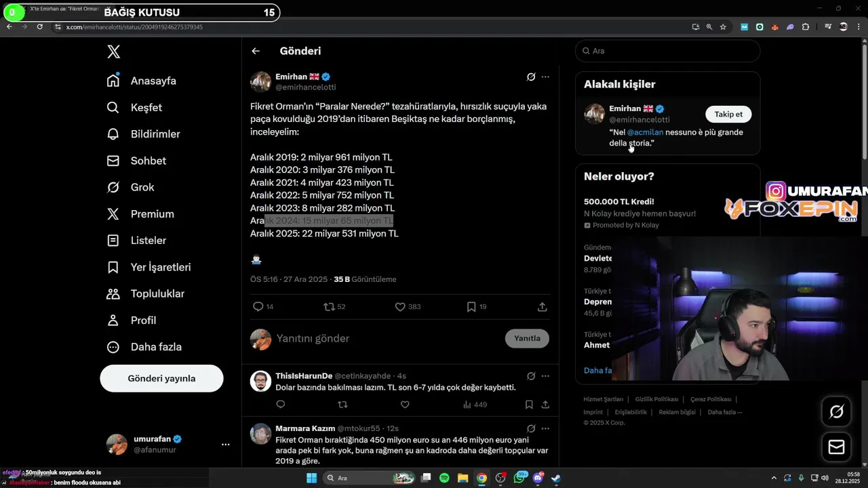The width and height of the screenshot is (868, 488).
Task: Open the floating Grok button
Action: [x=836, y=411]
